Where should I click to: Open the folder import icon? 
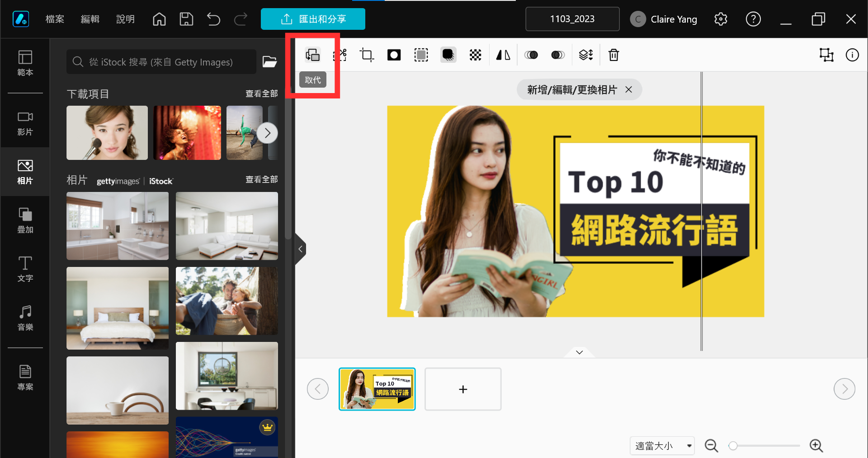point(270,61)
